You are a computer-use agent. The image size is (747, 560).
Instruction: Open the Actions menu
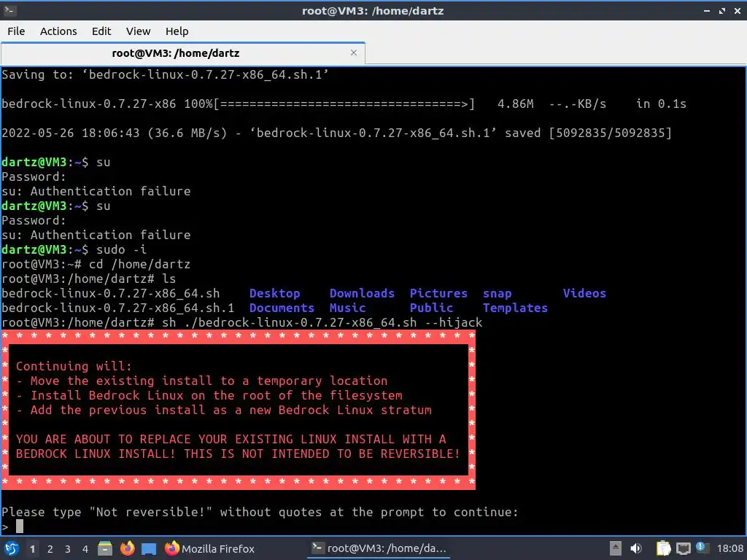(x=58, y=31)
